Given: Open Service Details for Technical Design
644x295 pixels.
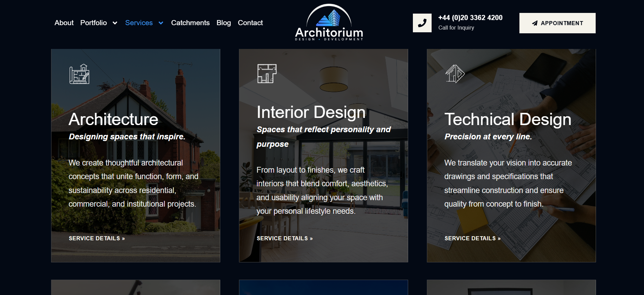Looking at the screenshot, I should pyautogui.click(x=472, y=238).
